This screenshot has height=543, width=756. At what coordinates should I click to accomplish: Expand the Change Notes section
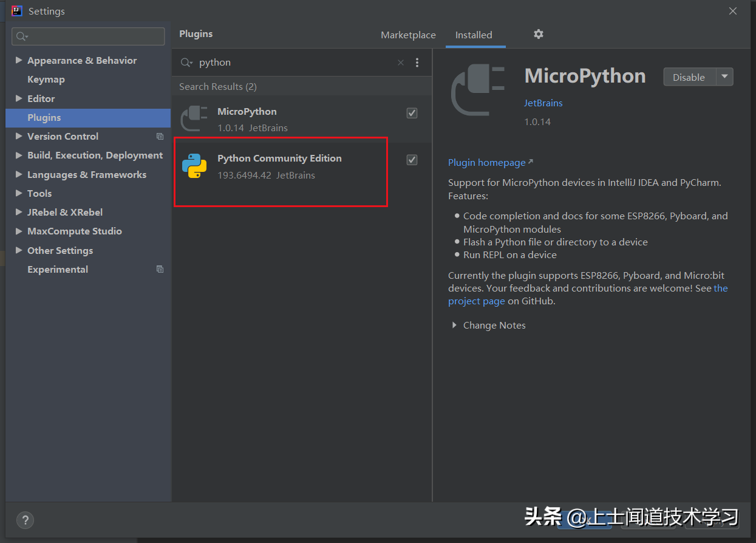pos(454,326)
